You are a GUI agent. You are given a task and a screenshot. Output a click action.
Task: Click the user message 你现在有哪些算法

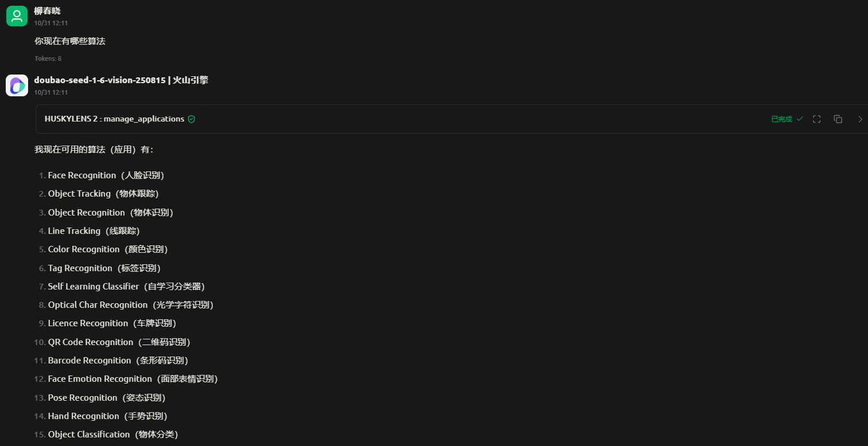coord(70,41)
